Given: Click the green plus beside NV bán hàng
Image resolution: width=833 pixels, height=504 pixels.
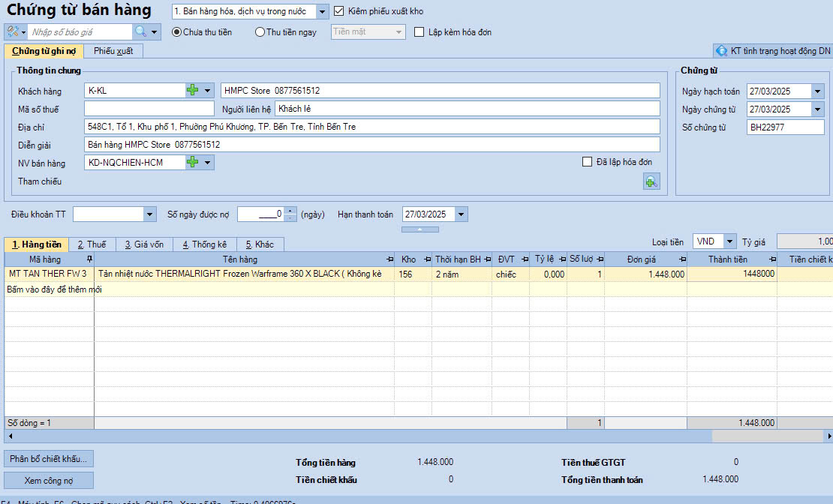Looking at the screenshot, I should pos(193,162).
